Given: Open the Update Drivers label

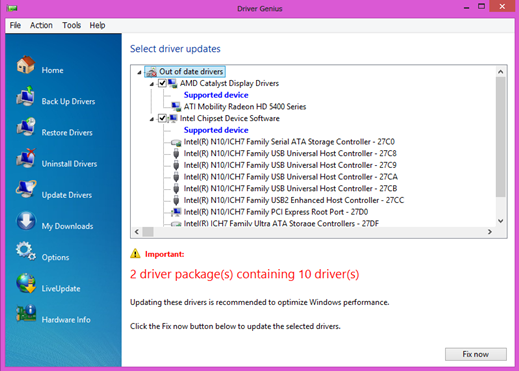Looking at the screenshot, I should coord(67,195).
